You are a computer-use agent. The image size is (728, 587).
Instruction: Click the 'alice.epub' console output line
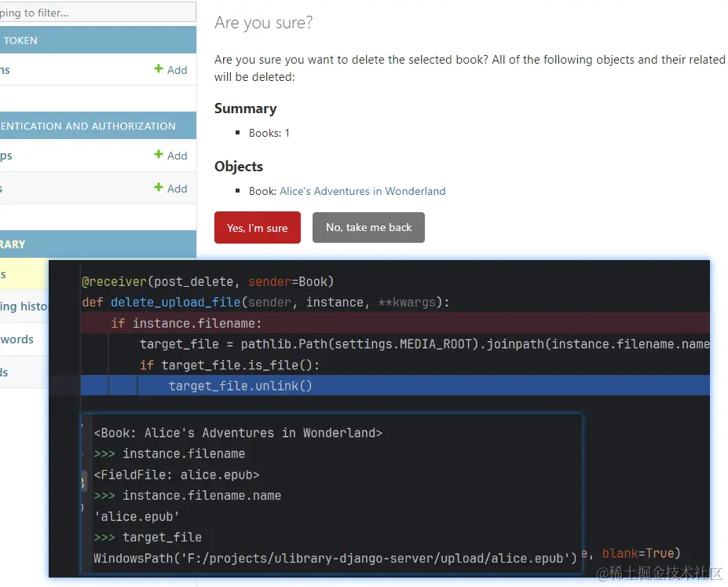click(x=137, y=516)
